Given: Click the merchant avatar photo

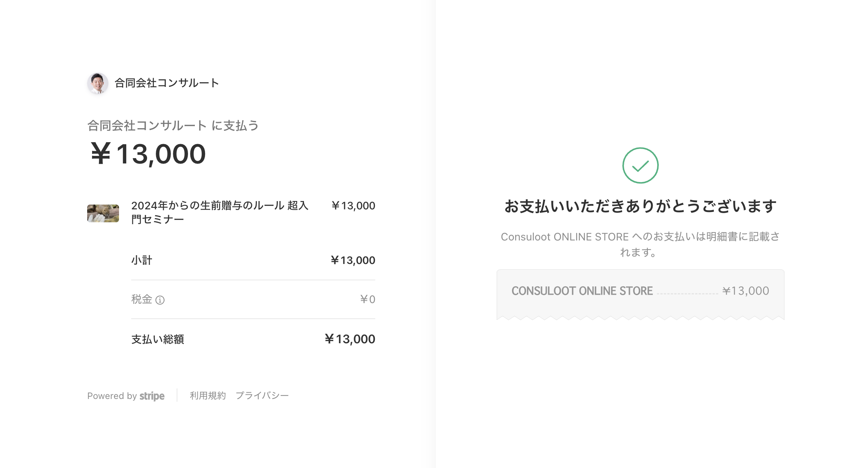Looking at the screenshot, I should (98, 83).
